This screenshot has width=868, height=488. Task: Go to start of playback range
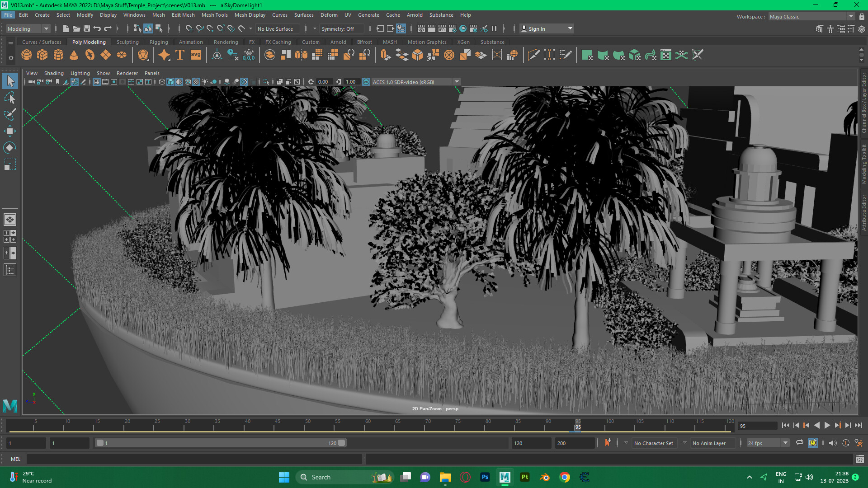click(786, 425)
